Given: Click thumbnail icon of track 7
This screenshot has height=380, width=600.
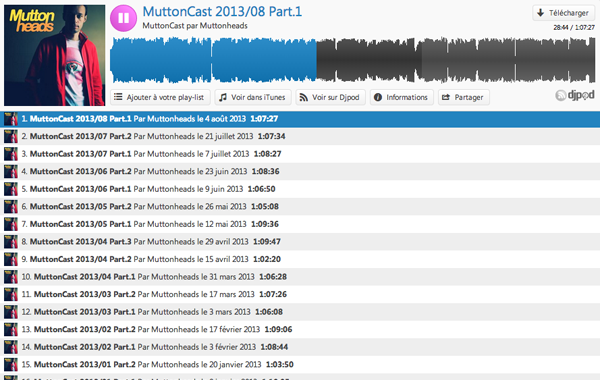Looking at the screenshot, I should [11, 224].
